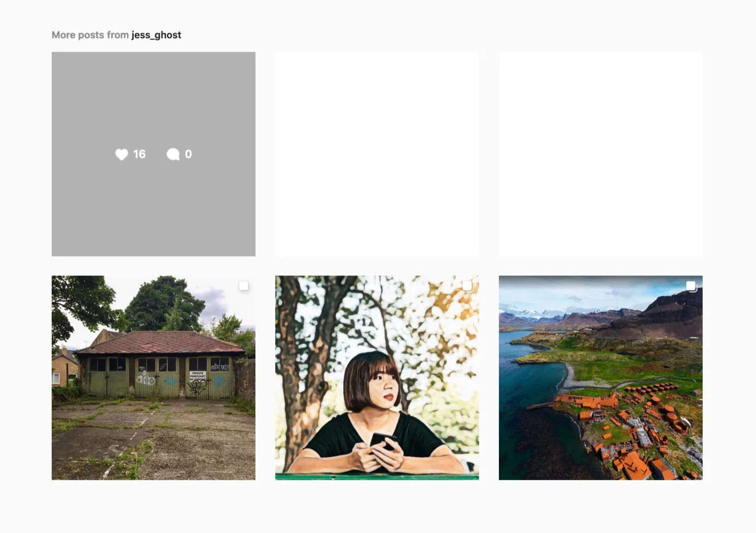
Task: Click the comment bubble icon on hovered post
Action: point(173,154)
